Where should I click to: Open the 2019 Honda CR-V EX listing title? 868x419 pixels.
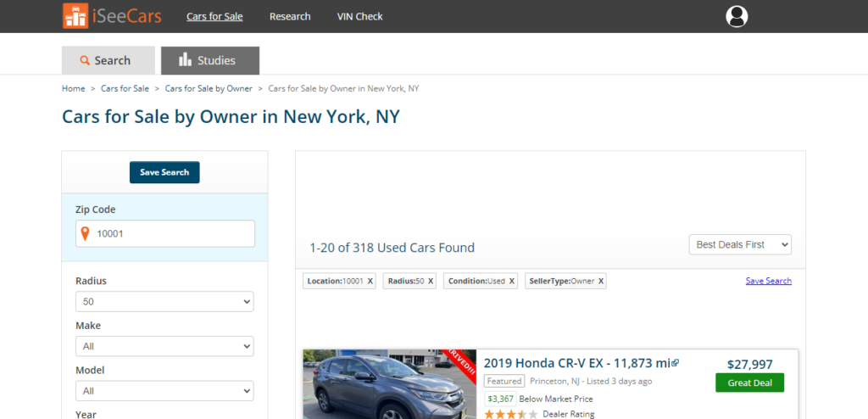click(x=576, y=363)
